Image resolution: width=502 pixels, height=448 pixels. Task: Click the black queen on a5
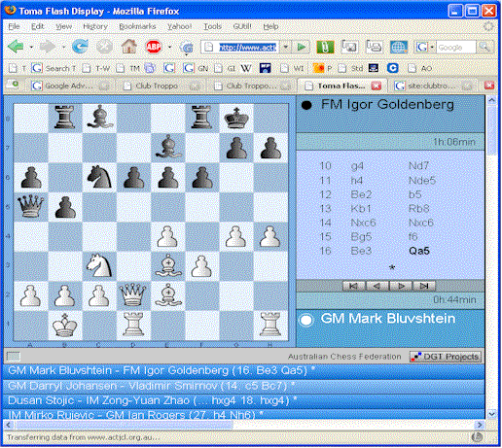pyautogui.click(x=30, y=207)
